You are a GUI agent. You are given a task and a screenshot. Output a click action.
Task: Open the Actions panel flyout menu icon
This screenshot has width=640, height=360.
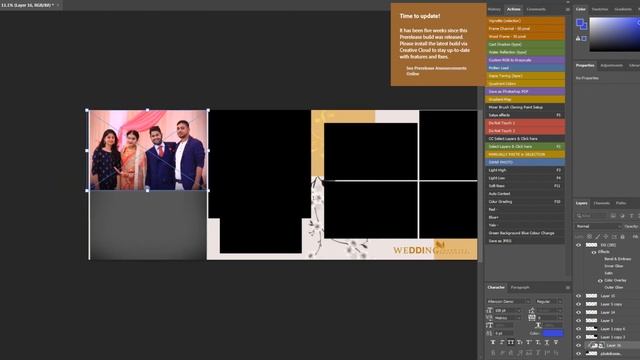click(568, 9)
